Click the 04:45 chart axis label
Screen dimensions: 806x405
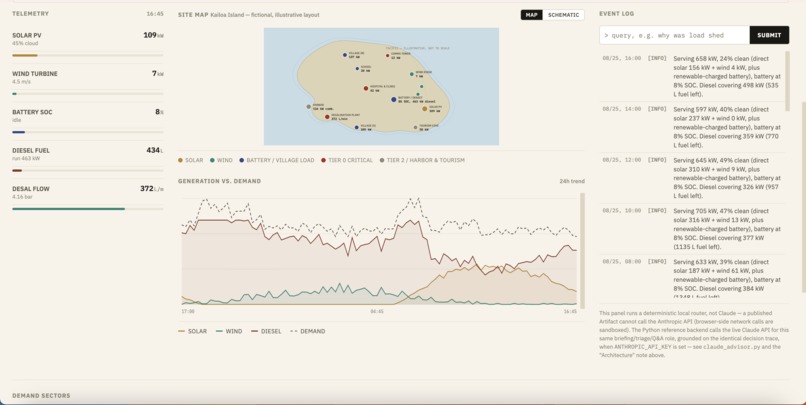coord(377,311)
